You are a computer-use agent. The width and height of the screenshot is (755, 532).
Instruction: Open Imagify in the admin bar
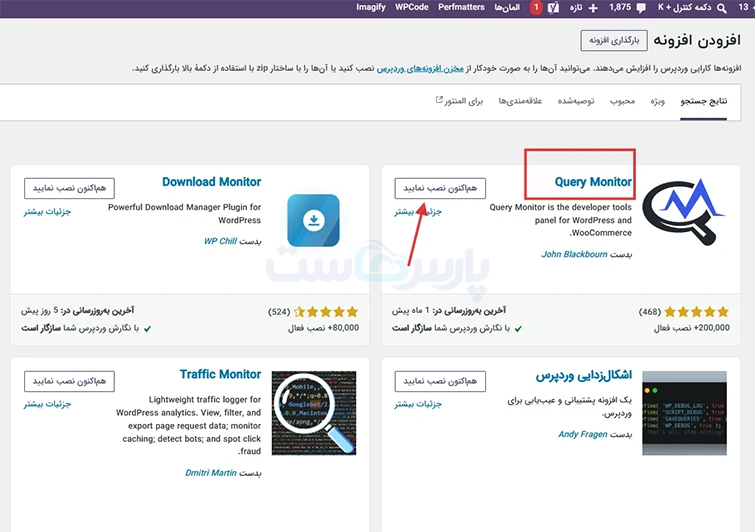coord(371,7)
